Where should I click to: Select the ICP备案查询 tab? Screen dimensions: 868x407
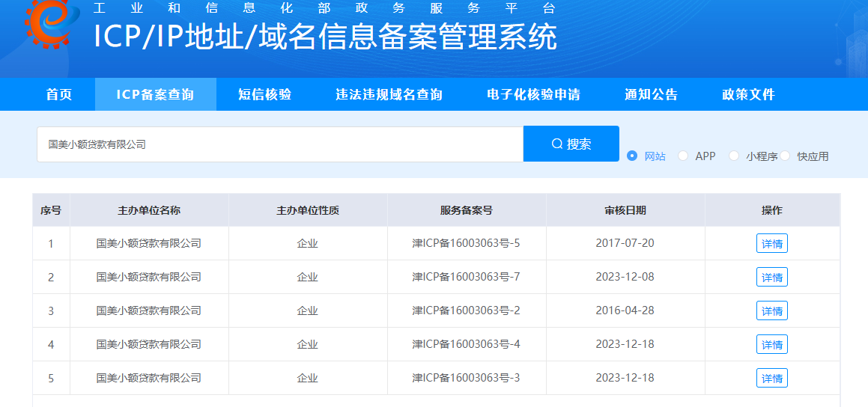(x=156, y=94)
